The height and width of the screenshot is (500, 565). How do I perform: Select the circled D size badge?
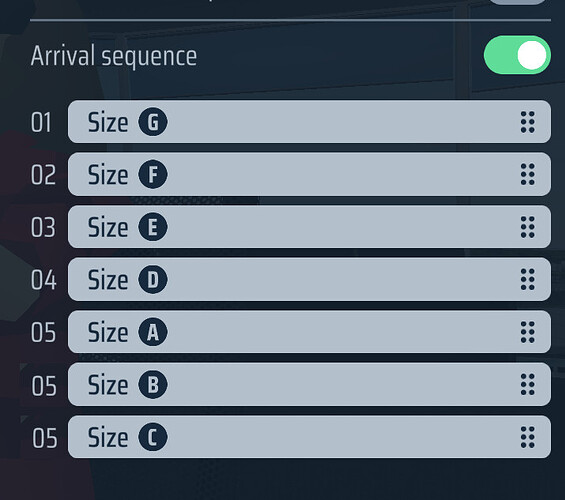pyautogui.click(x=153, y=280)
